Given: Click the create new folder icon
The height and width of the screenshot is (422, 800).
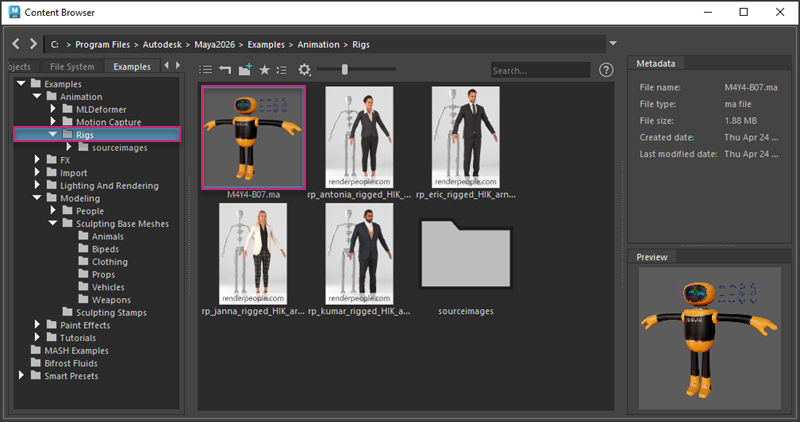Looking at the screenshot, I should [x=245, y=69].
